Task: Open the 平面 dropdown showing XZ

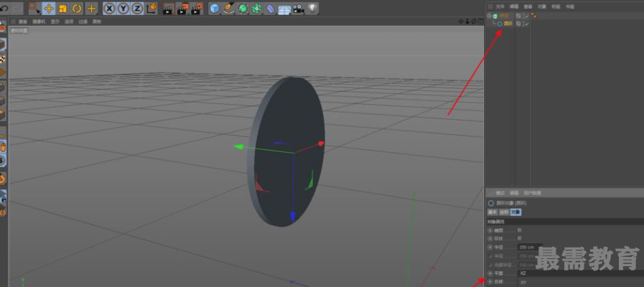Action: click(579, 273)
